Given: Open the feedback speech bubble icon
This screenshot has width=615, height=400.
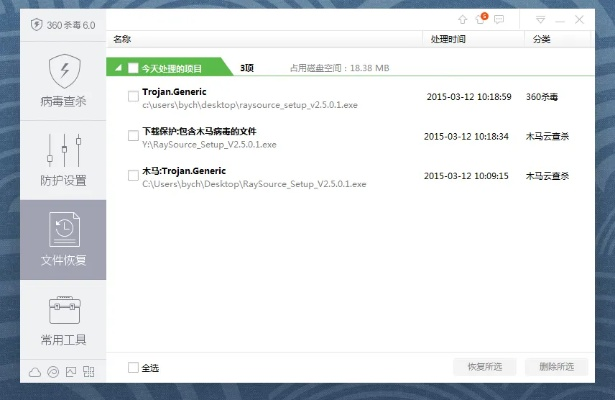Looking at the screenshot, I should click(x=499, y=19).
